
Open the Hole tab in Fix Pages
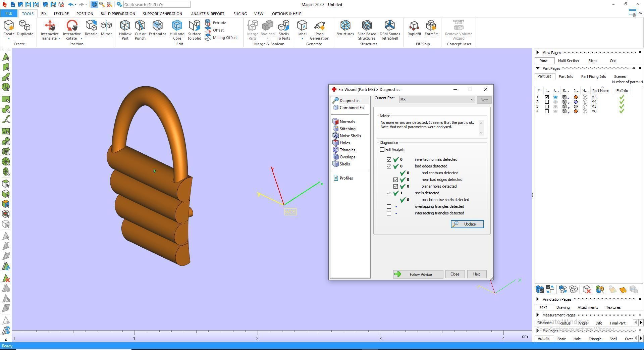(x=577, y=339)
